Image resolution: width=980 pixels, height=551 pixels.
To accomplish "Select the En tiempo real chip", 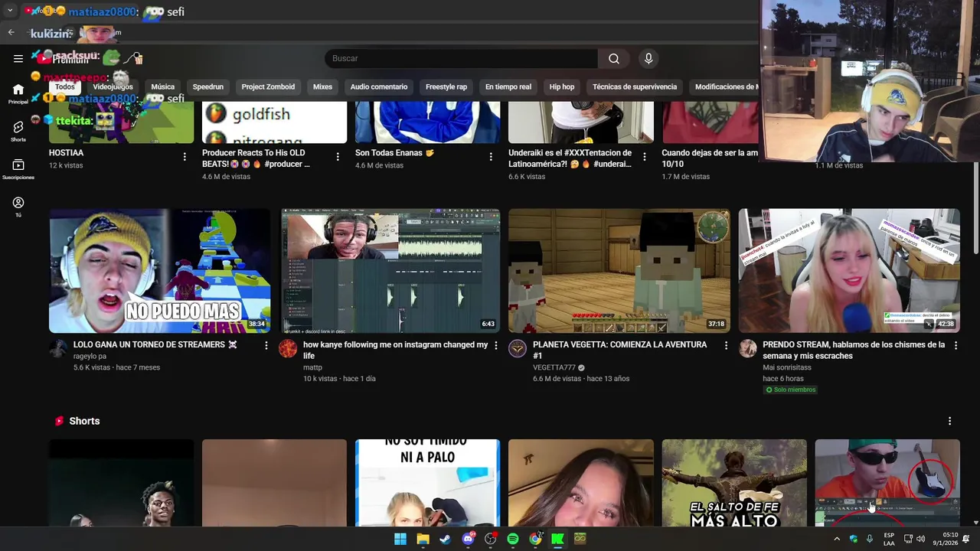I will click(508, 87).
